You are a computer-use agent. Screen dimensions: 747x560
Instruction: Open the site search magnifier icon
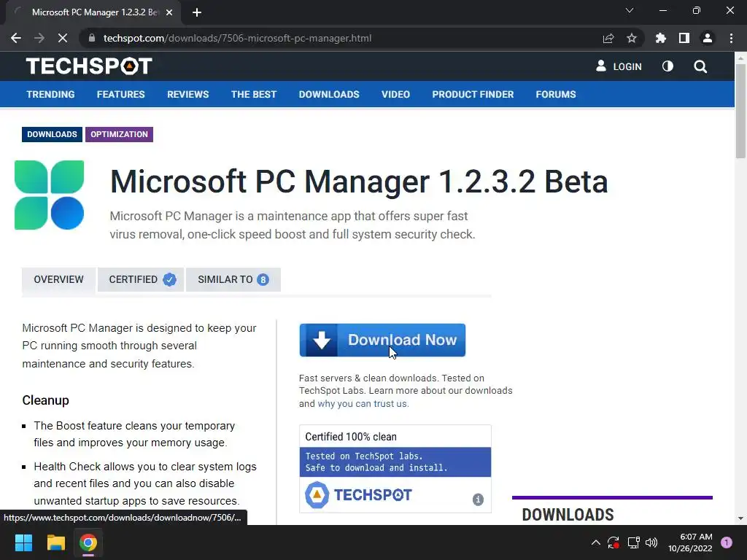pyautogui.click(x=700, y=66)
